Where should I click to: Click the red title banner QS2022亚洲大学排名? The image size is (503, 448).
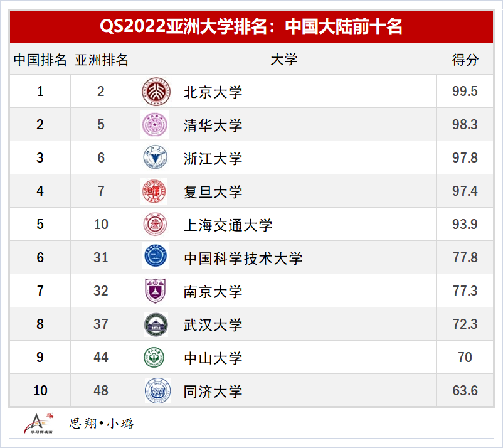(251, 26)
